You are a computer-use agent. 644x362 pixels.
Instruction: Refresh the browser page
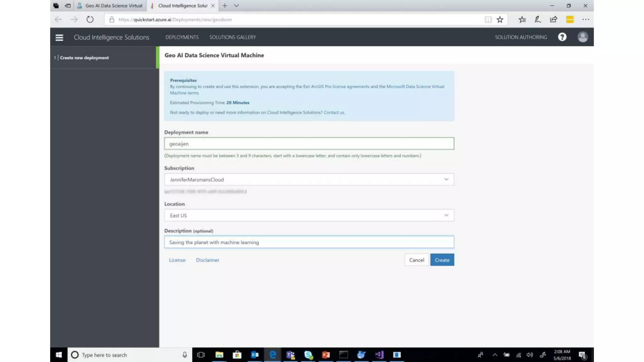click(x=90, y=19)
